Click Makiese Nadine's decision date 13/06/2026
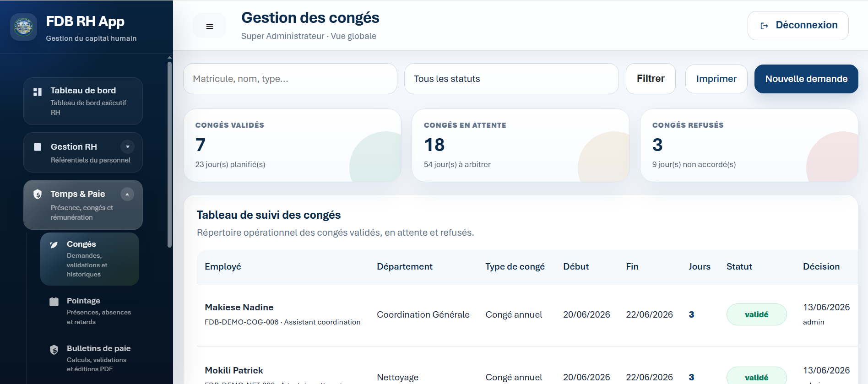The image size is (868, 384). [x=826, y=307]
